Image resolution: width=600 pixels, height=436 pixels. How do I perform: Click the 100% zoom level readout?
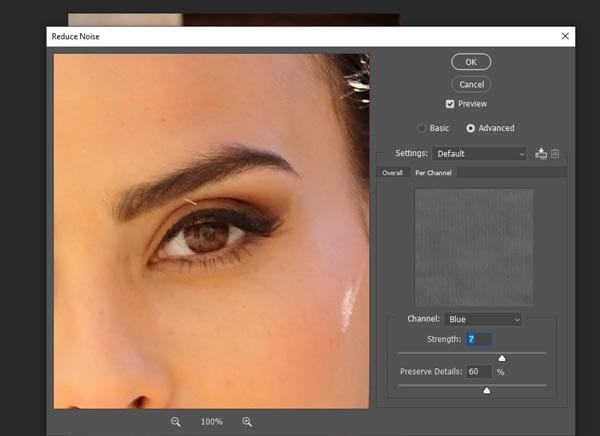coord(212,422)
